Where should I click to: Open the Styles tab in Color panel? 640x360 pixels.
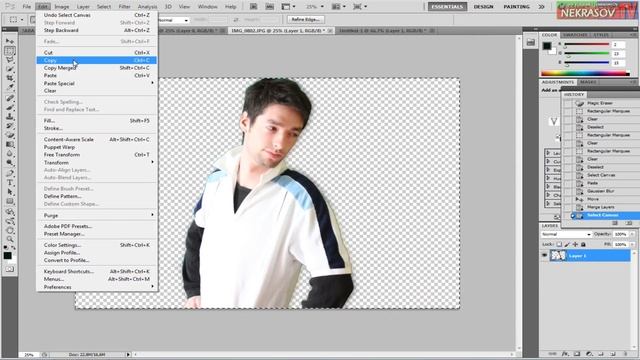click(601, 35)
